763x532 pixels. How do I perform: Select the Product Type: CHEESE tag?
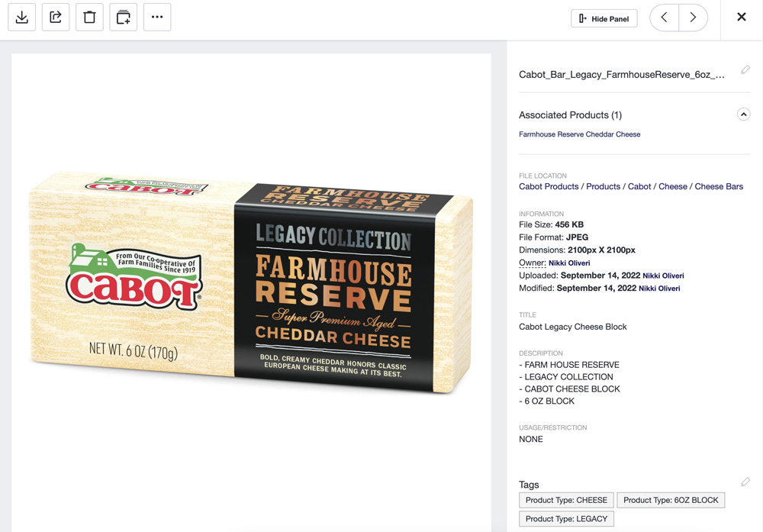click(566, 500)
